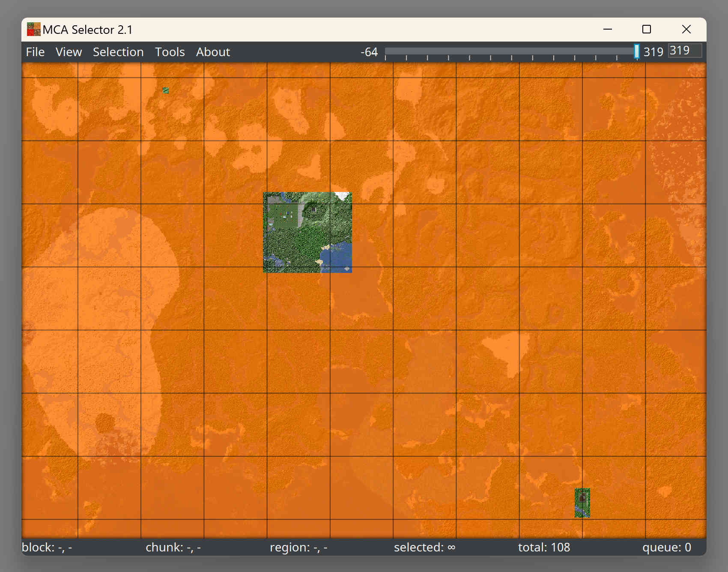The image size is (728, 572).
Task: Click the 'selected: ∞' status text
Action: (424, 547)
